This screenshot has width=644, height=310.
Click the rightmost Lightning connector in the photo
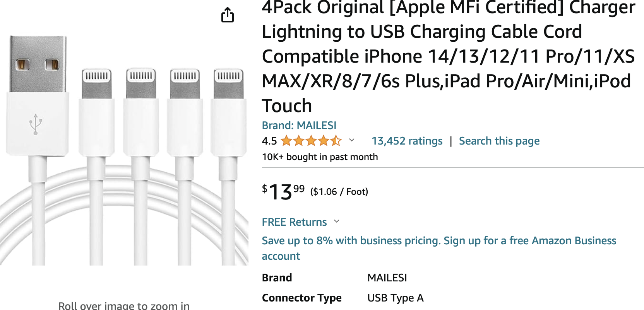click(229, 84)
